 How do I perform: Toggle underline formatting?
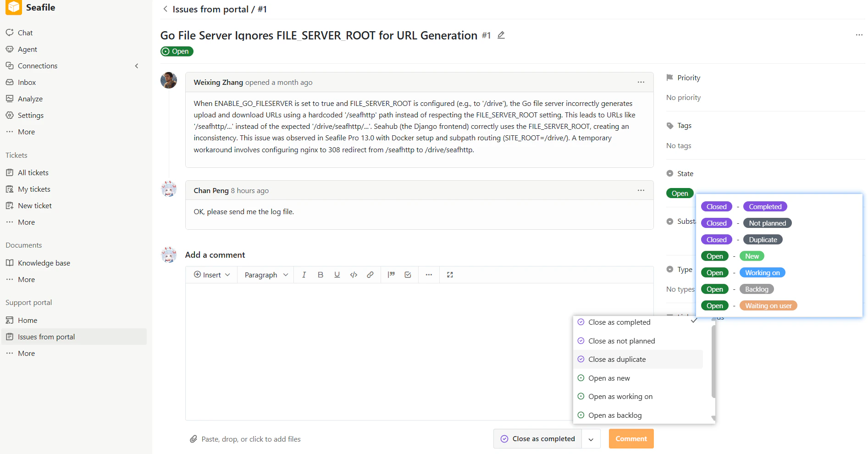pos(337,275)
